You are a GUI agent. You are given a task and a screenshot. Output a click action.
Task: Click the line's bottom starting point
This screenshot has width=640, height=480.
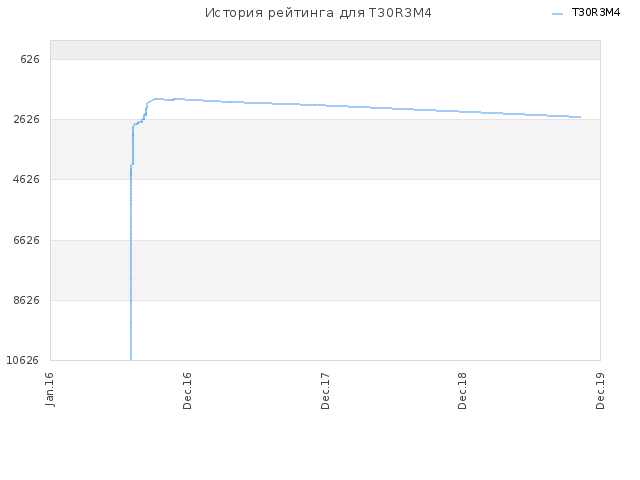coord(131,359)
